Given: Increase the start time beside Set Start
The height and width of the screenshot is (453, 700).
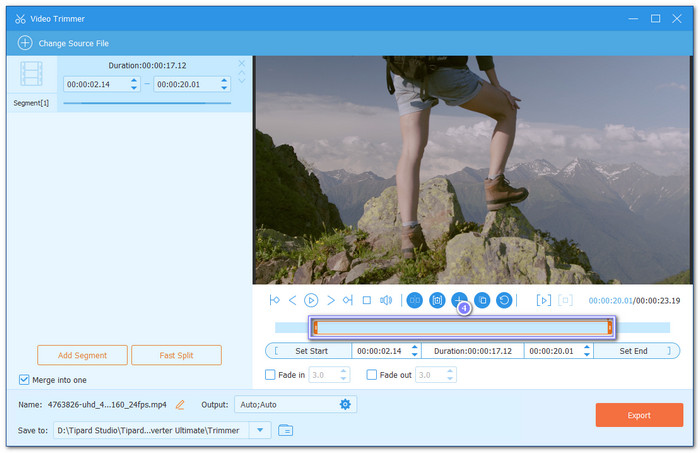Looking at the screenshot, I should [x=415, y=347].
